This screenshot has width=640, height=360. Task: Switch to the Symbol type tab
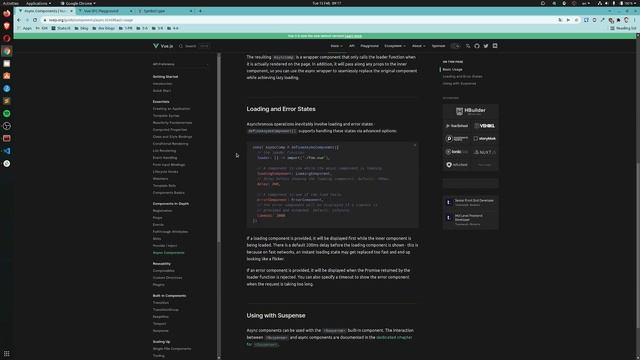[165, 11]
